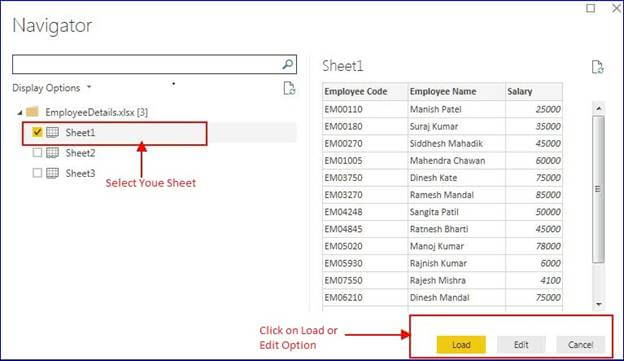Click the salary value 35000
The image size is (624, 361).
(548, 126)
